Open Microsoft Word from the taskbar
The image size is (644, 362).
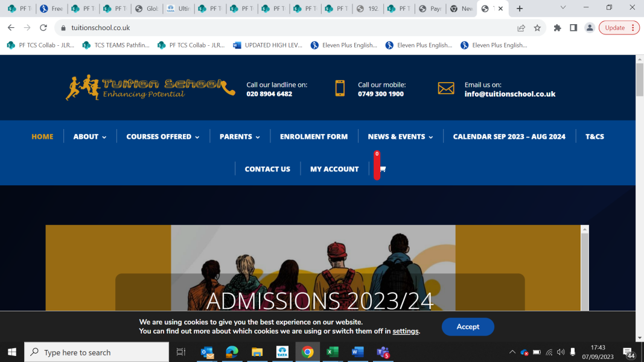coord(357,352)
